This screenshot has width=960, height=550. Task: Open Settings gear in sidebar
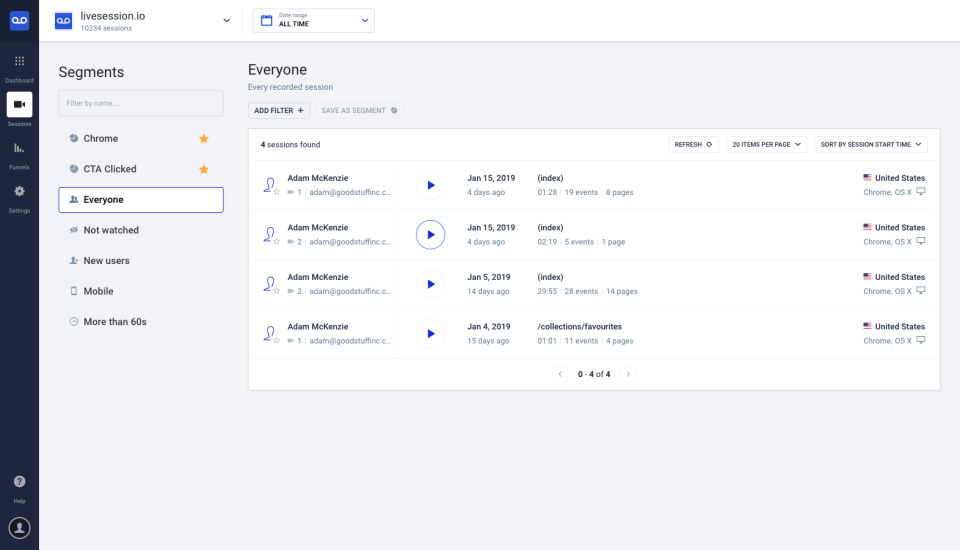point(19,192)
